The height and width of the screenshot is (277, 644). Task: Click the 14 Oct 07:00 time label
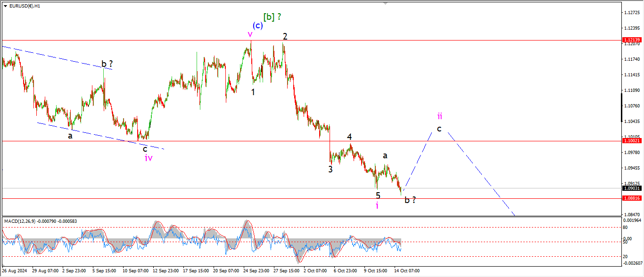click(x=406, y=271)
